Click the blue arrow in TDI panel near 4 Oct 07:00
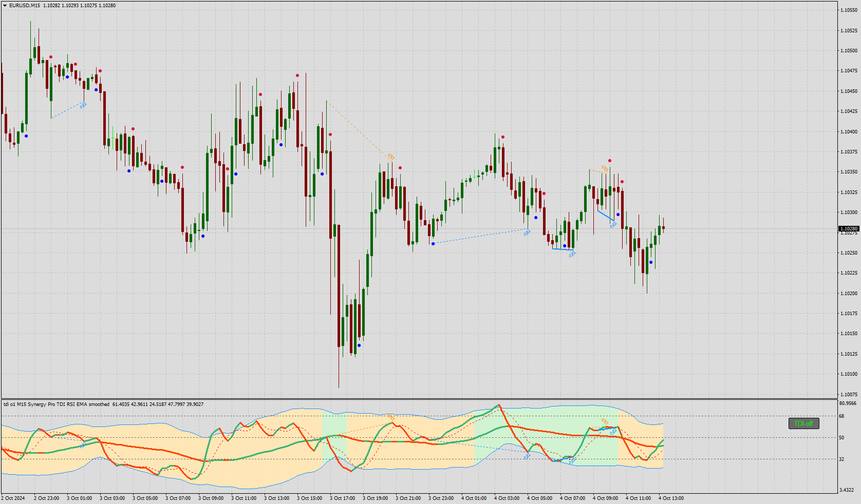This screenshot has width=861, height=504. [572, 461]
